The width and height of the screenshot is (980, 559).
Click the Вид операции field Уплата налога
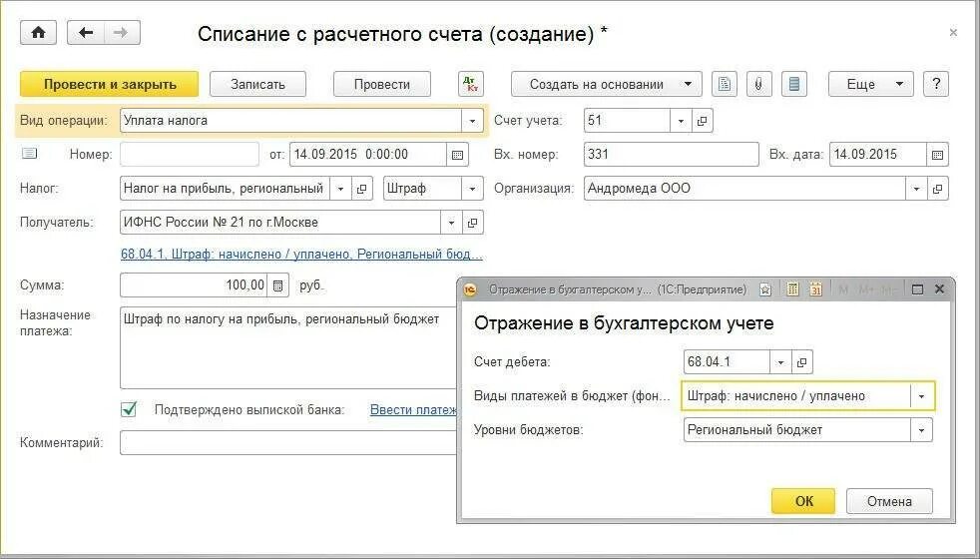pyautogui.click(x=291, y=120)
